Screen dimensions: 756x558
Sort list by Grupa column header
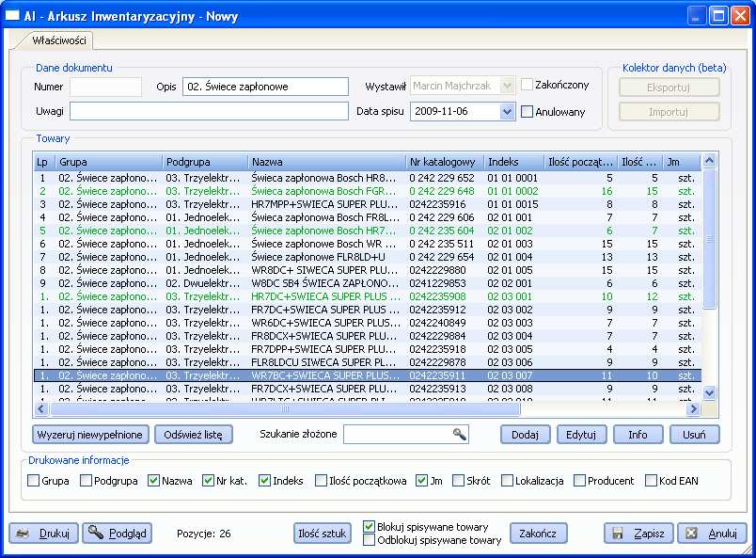109,162
